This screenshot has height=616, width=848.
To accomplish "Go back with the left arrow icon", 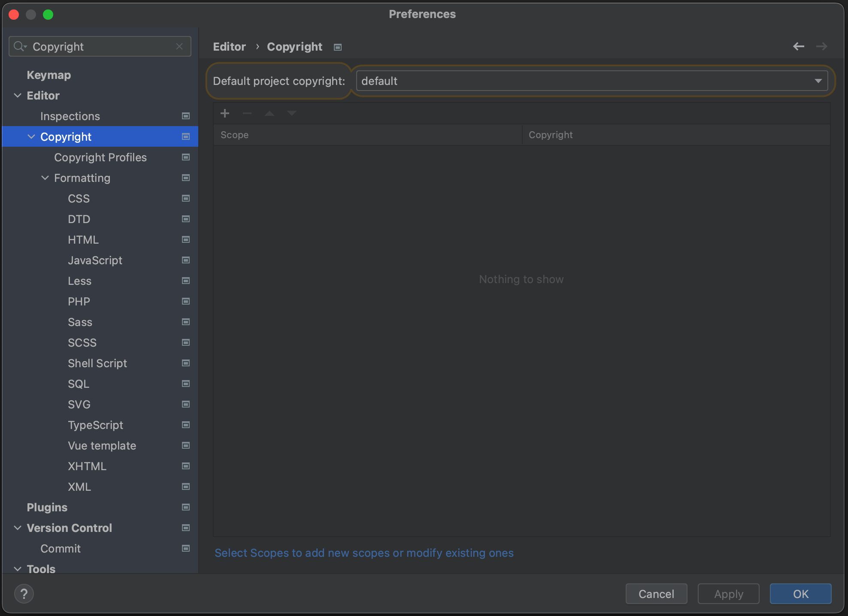I will click(x=799, y=46).
